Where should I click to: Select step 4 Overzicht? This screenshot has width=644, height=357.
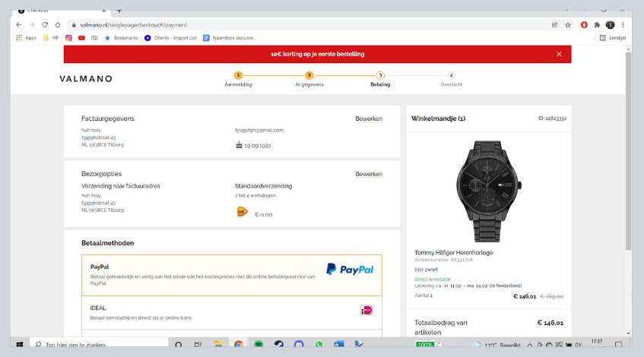tap(451, 79)
